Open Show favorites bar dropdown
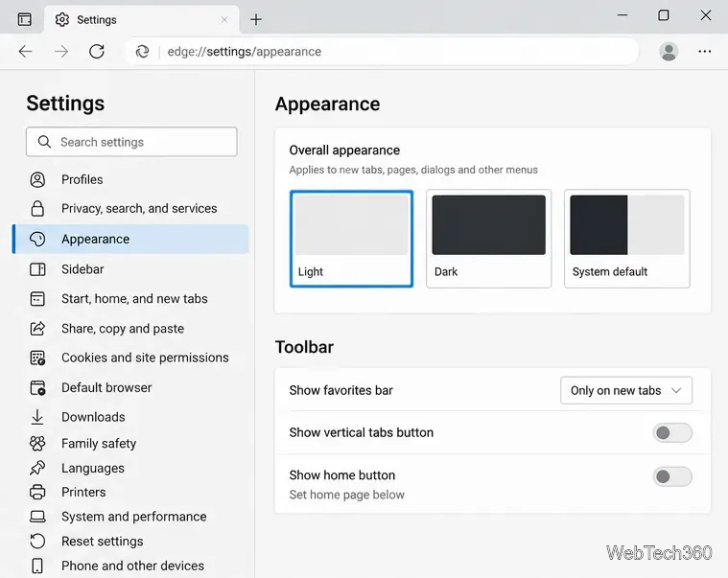The image size is (728, 578). click(x=626, y=390)
